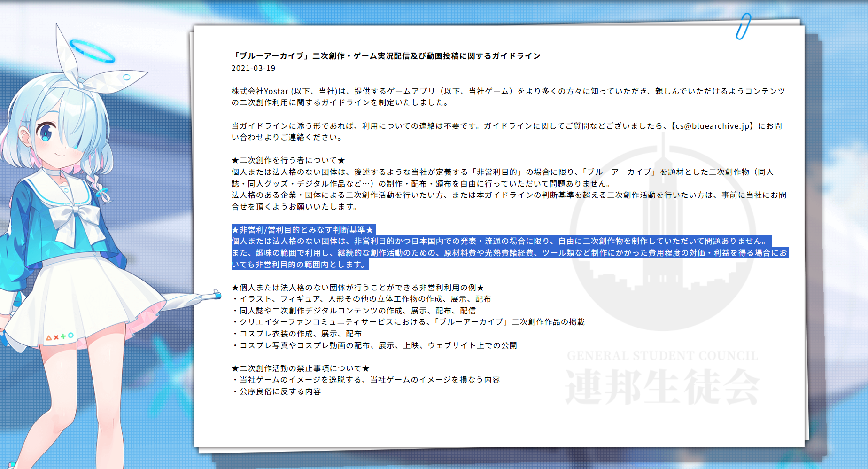The width and height of the screenshot is (868, 469).
Task: Click the email address cs@bluearchive.jp
Action: point(713,126)
